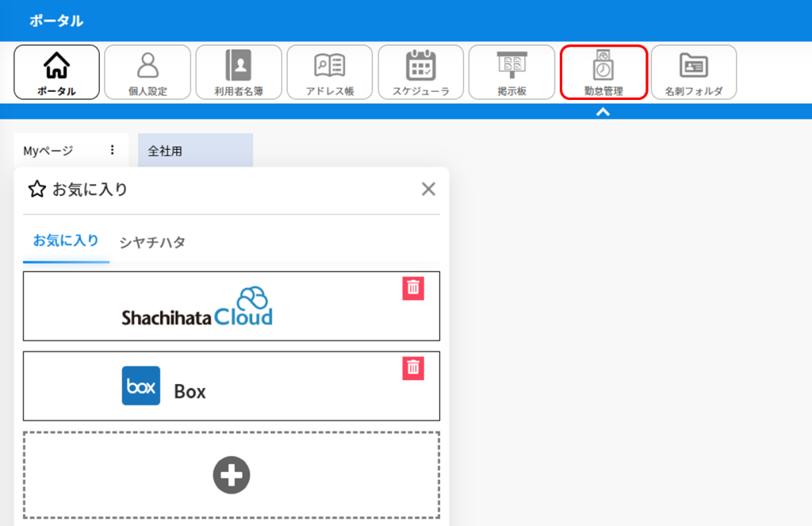Image resolution: width=812 pixels, height=526 pixels.
Task: Delete the Shachihata Cloud favorite
Action: (x=413, y=288)
